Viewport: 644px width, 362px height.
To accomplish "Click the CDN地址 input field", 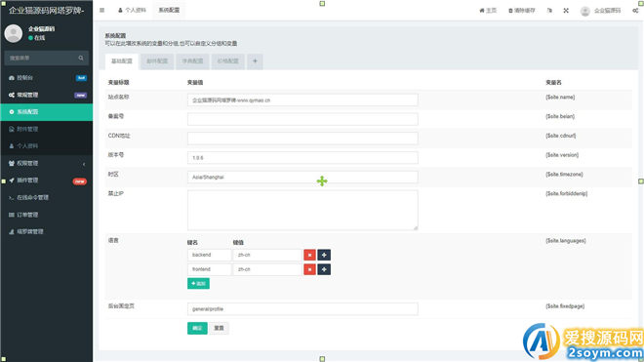I will coord(302,139).
